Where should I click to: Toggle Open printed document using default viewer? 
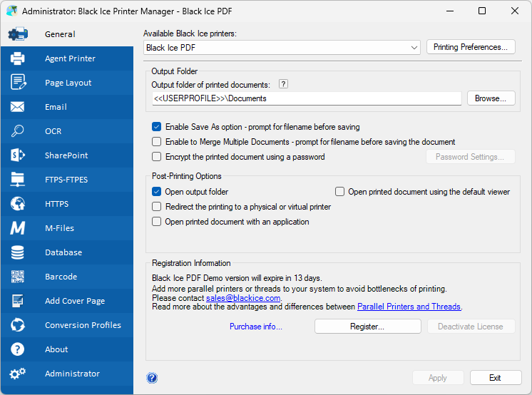point(340,192)
